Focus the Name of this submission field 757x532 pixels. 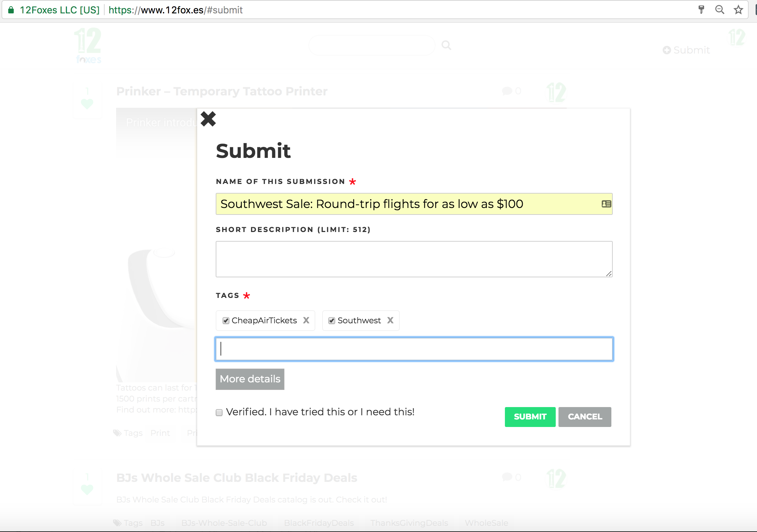coord(414,204)
